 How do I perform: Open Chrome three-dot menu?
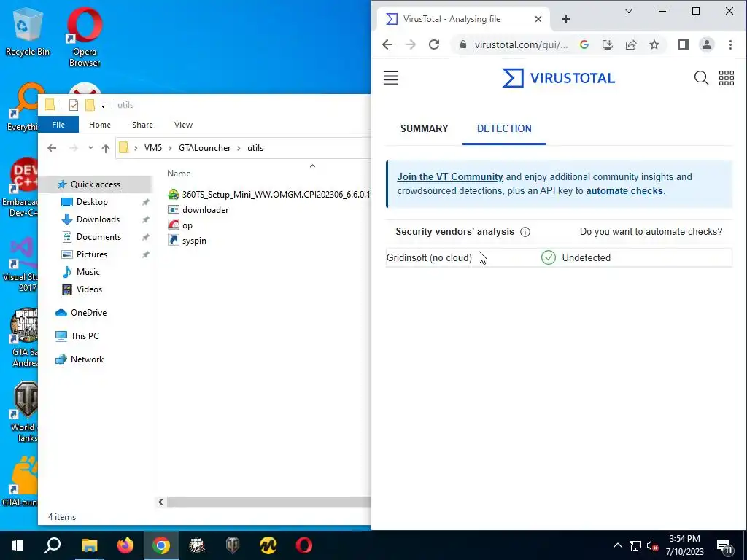pyautogui.click(x=730, y=44)
